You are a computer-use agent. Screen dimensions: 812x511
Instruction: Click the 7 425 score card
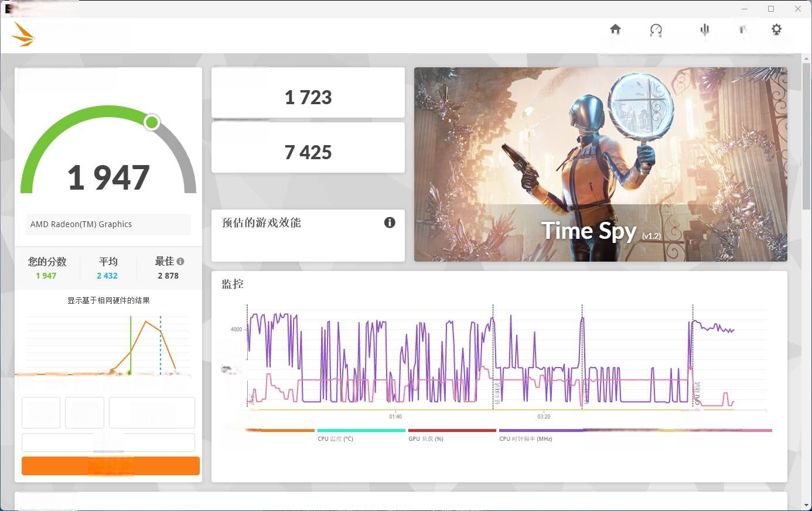(x=308, y=148)
